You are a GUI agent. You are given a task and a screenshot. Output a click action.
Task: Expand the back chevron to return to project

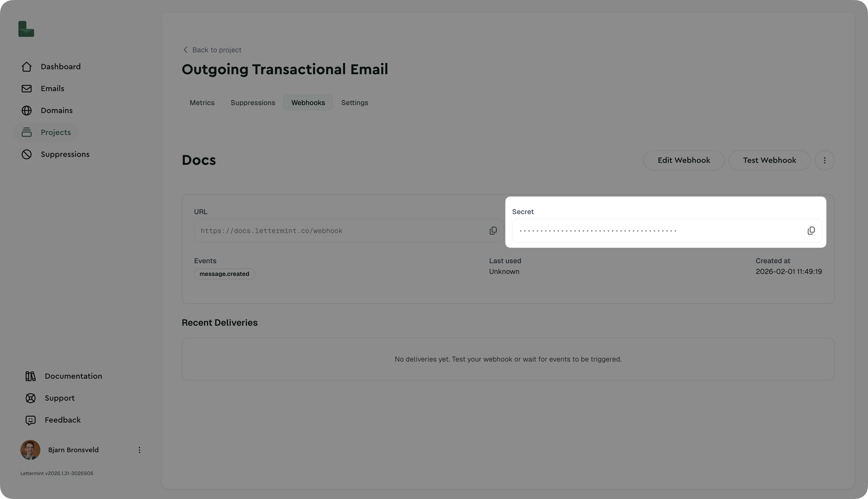185,50
